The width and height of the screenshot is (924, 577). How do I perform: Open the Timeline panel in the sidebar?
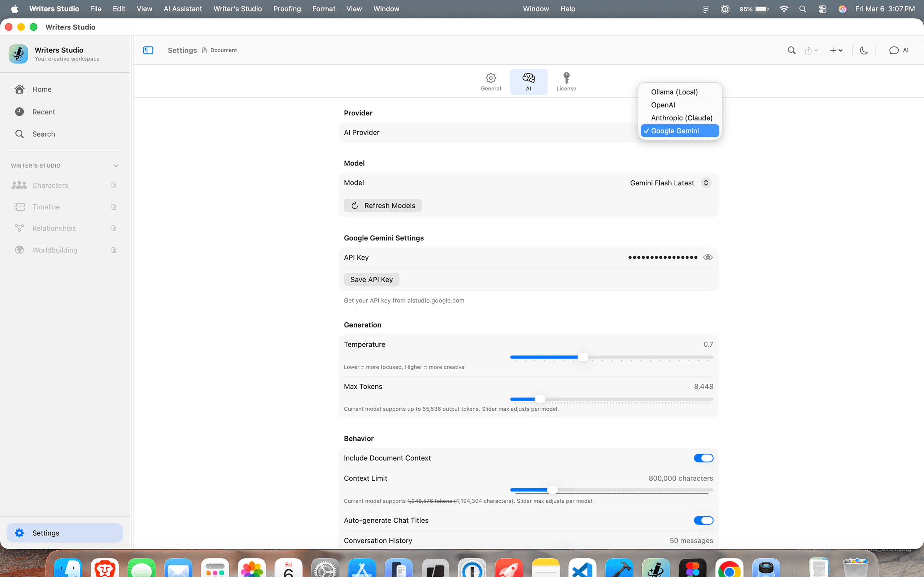46,207
